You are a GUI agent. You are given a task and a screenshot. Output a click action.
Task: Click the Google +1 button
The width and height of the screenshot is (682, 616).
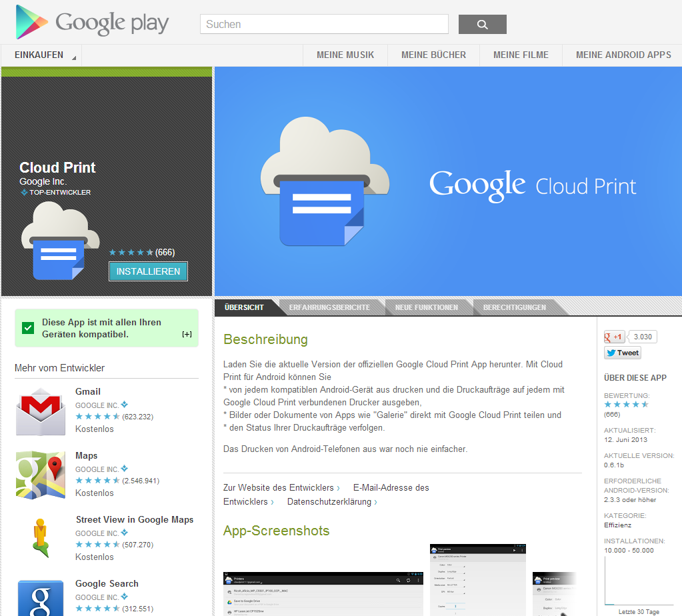[614, 337]
